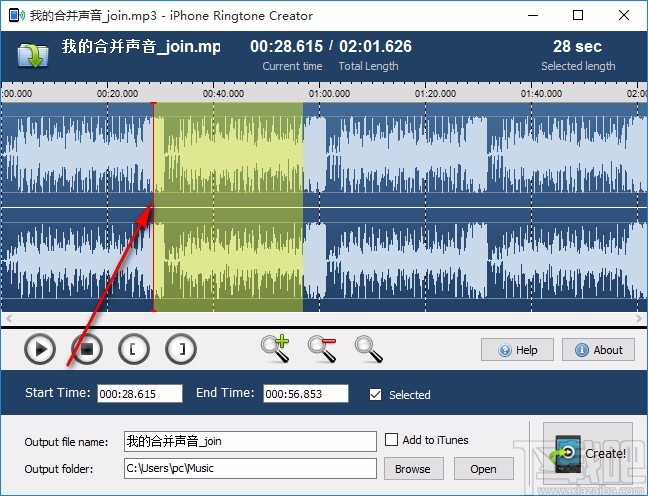Open the About dialog

pyautogui.click(x=598, y=350)
